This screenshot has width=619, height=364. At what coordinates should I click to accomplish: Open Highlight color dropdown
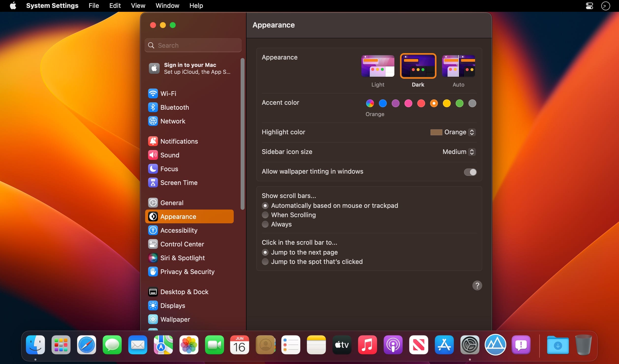(x=453, y=132)
